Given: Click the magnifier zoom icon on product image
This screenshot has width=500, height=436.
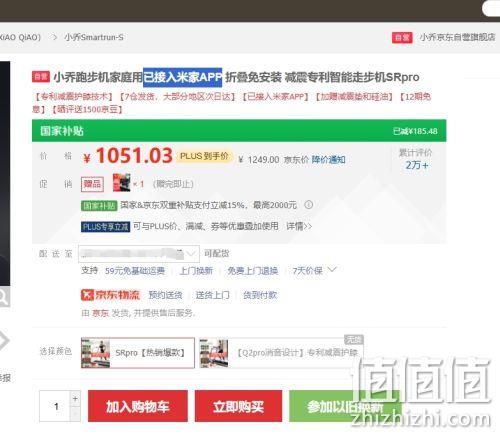Looking at the screenshot, I should tap(4, 296).
